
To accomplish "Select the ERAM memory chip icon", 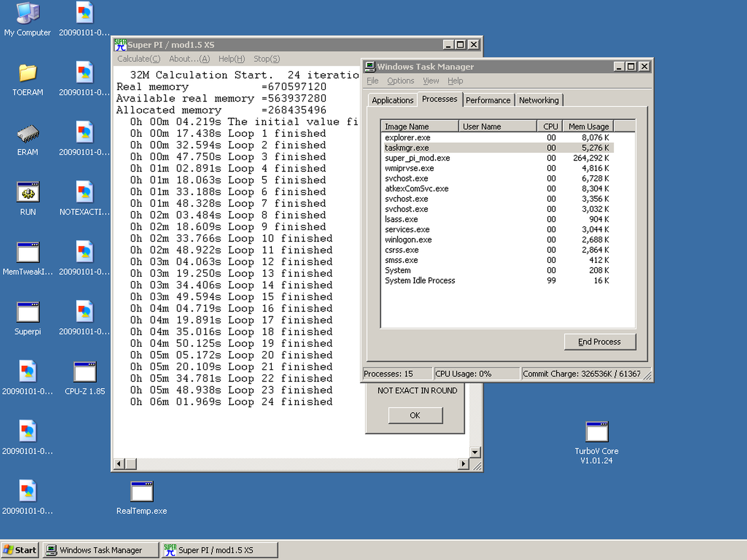I will pyautogui.click(x=27, y=139).
